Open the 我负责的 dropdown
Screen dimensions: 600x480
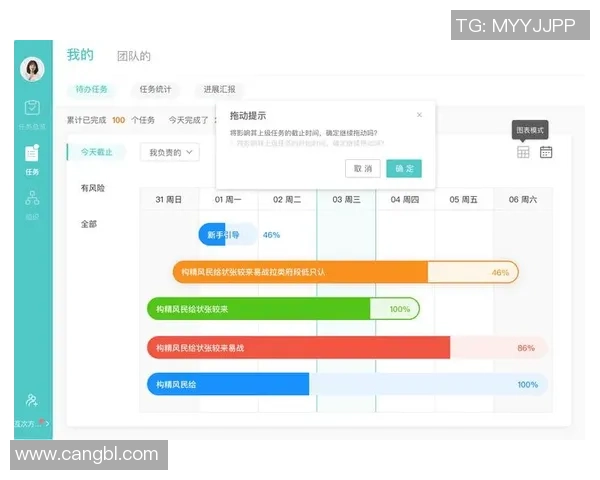coord(170,152)
